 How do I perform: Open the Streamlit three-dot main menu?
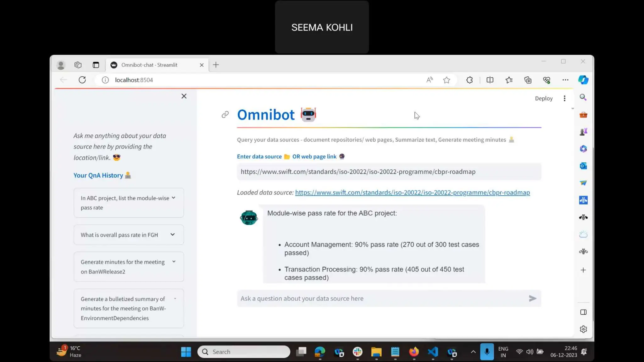coord(564,98)
